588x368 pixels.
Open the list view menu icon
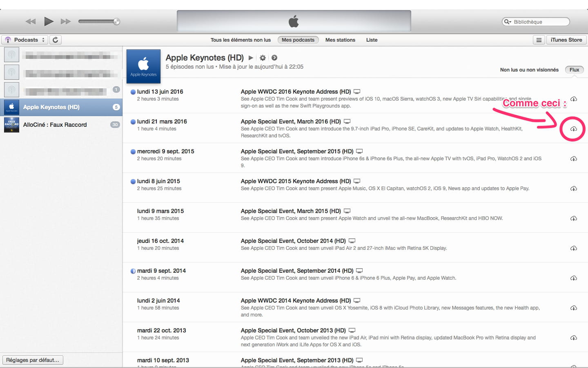click(x=539, y=40)
